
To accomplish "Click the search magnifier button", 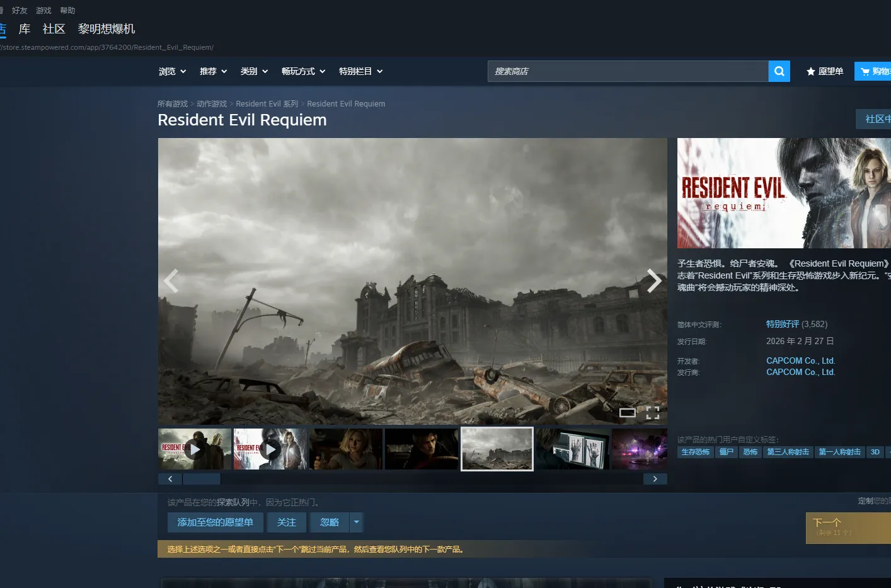I will (x=779, y=71).
